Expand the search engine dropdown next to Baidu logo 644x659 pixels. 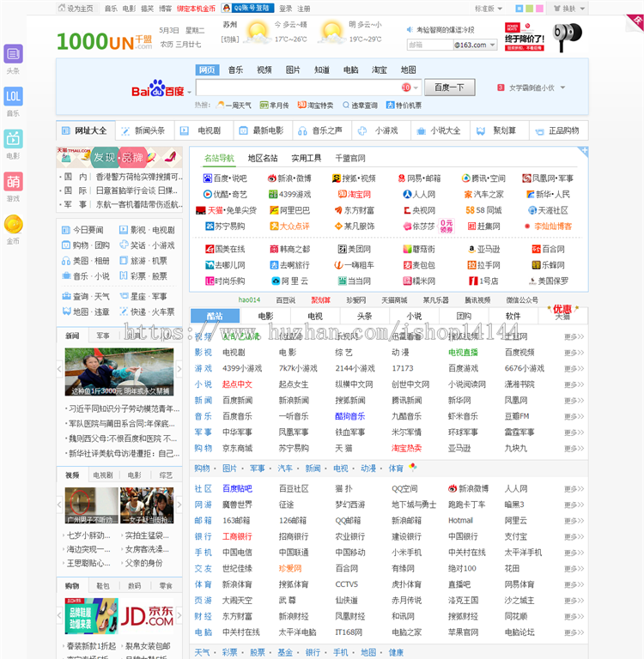(189, 92)
